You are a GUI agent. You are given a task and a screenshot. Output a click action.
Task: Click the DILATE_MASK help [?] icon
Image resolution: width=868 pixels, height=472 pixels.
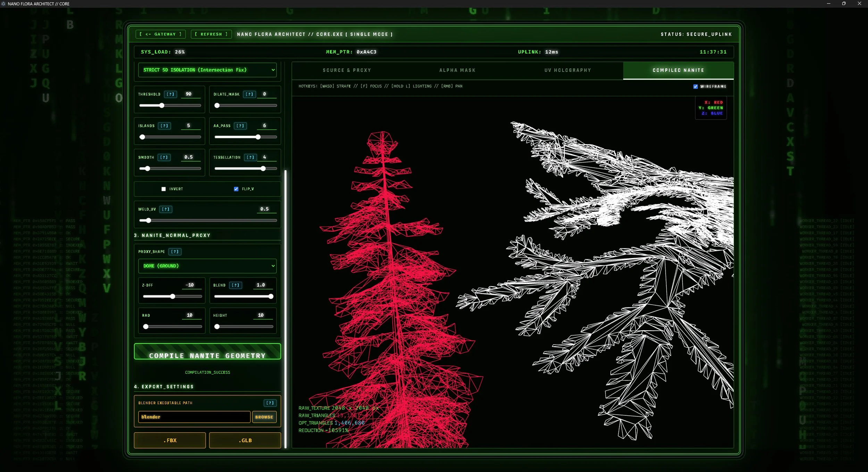[x=249, y=94]
